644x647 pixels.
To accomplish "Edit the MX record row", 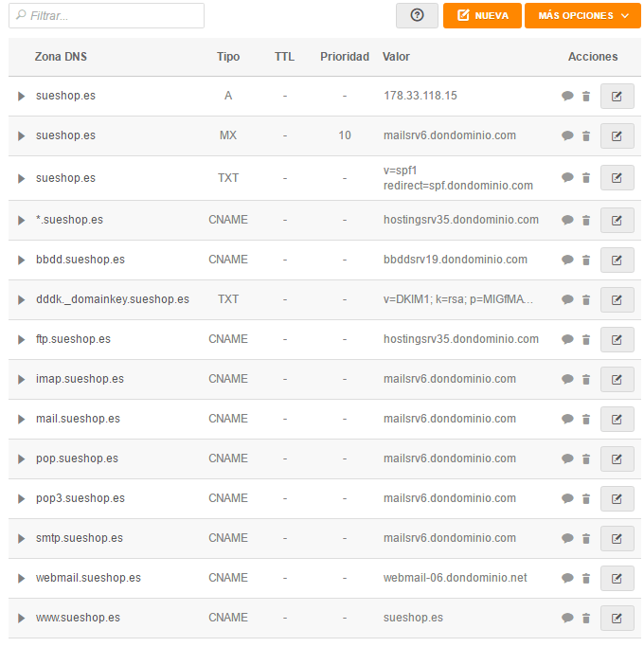I will [617, 136].
